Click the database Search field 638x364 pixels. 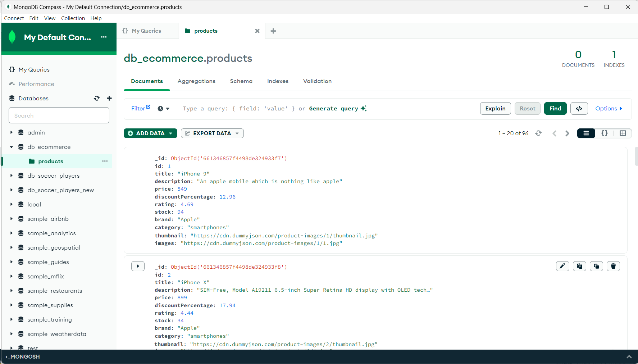tap(59, 115)
